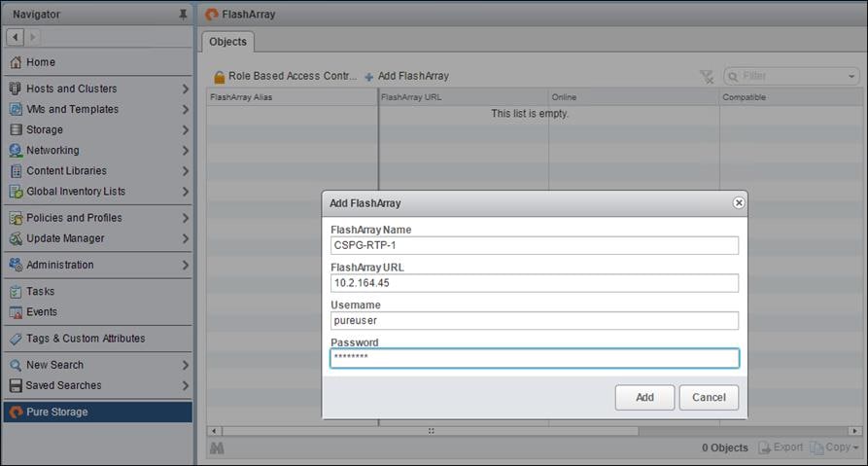
Task: Select Pure Storage in Navigator
Action: coord(97,412)
